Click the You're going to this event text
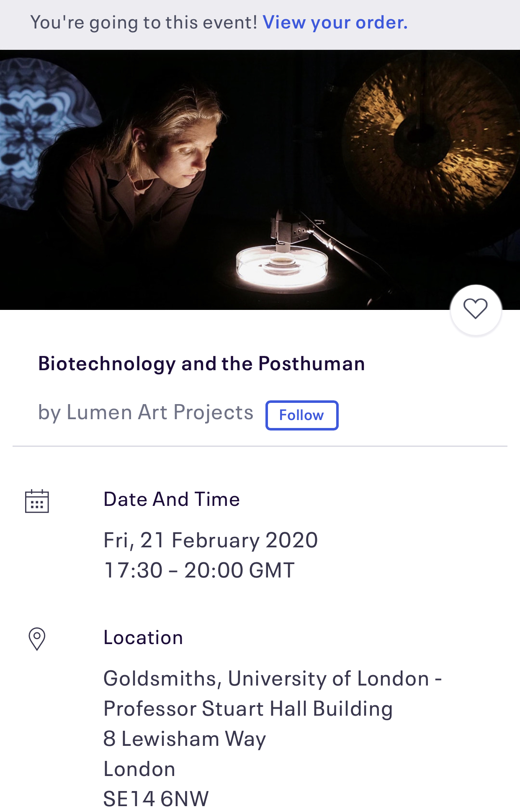This screenshot has width=520, height=812. (x=144, y=23)
